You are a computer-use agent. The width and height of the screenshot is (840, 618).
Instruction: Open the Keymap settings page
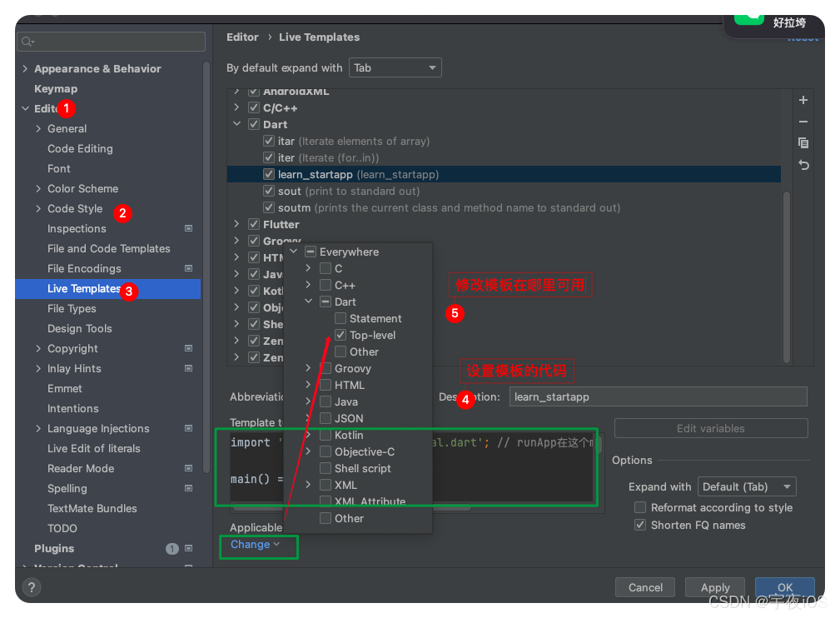(56, 89)
